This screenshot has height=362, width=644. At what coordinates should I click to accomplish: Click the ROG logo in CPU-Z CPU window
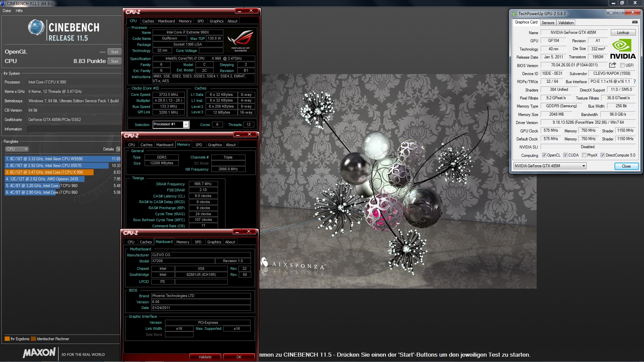click(240, 41)
